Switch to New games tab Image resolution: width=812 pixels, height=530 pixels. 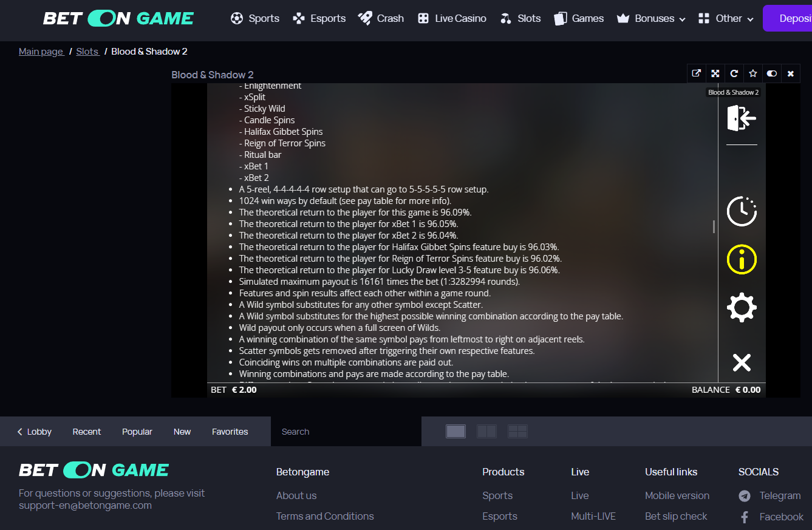coord(182,432)
